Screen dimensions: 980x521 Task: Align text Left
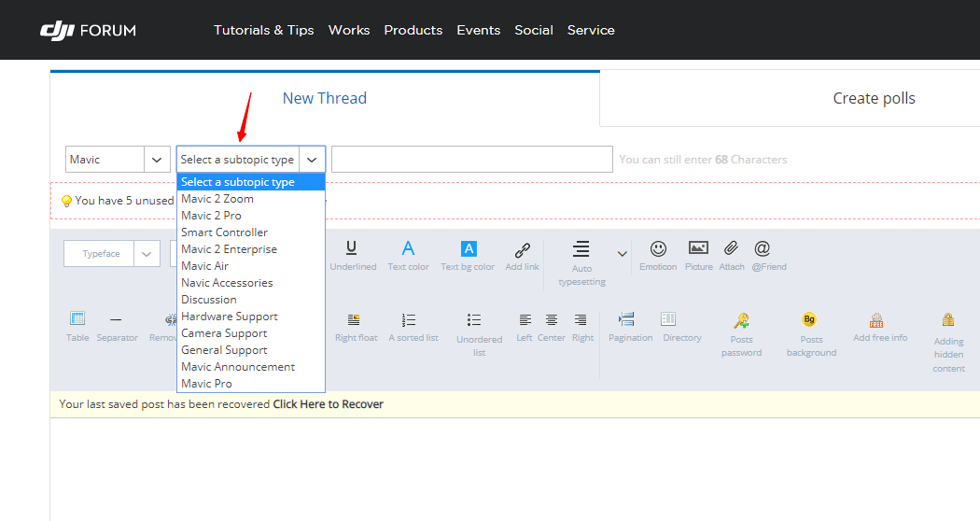(525, 319)
